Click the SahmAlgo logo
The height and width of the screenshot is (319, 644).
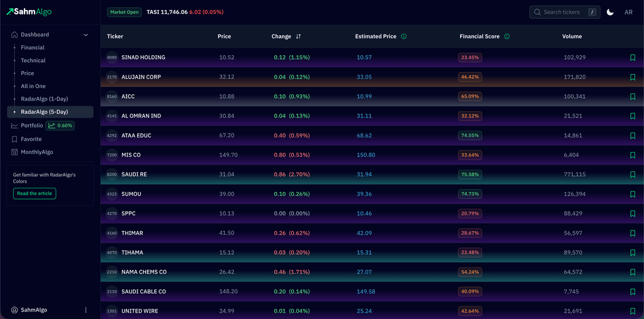click(x=29, y=12)
